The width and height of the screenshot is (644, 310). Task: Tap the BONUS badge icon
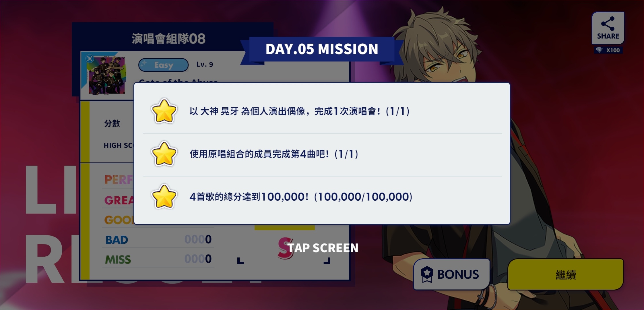click(x=427, y=274)
